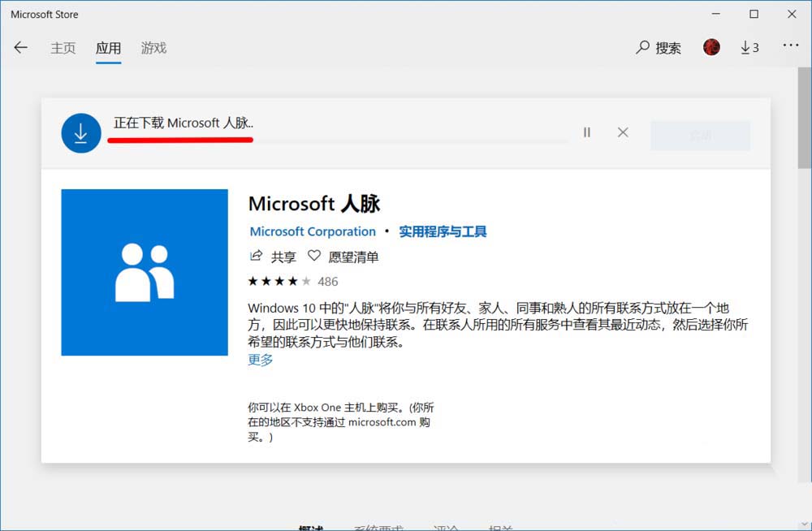This screenshot has height=531, width=812.
Task: Click the star rating showing 486 reviews
Action: (x=291, y=281)
